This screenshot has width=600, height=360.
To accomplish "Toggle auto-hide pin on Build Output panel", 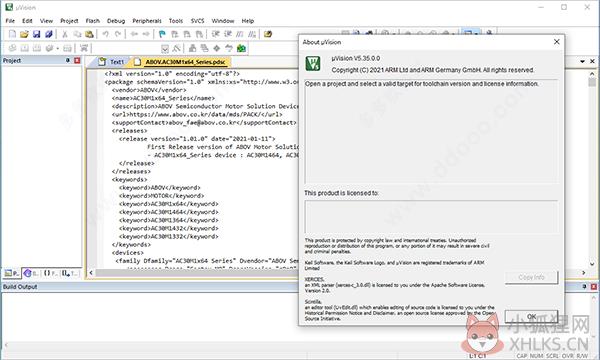I will 584,286.
